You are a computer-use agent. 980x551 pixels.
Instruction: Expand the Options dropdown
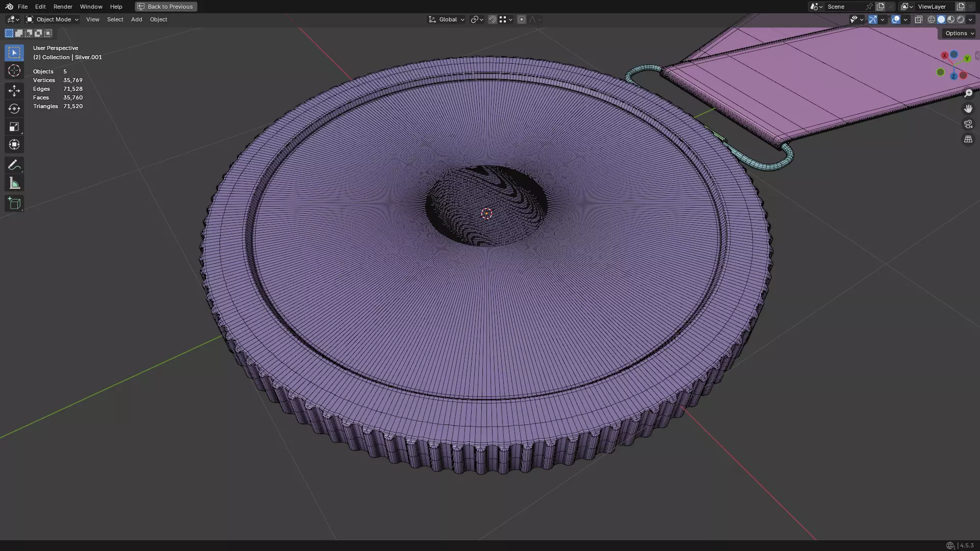pyautogui.click(x=959, y=33)
